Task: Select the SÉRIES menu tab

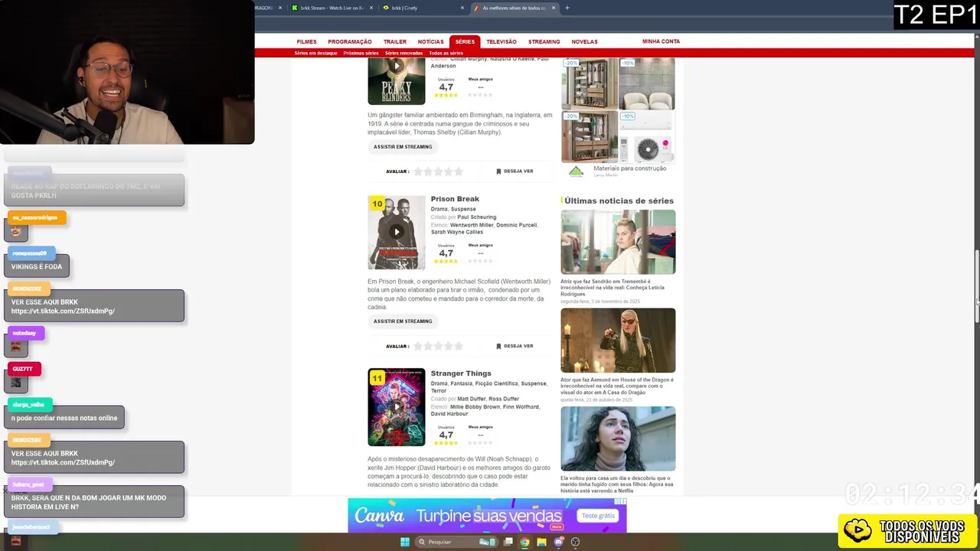Action: pos(465,41)
